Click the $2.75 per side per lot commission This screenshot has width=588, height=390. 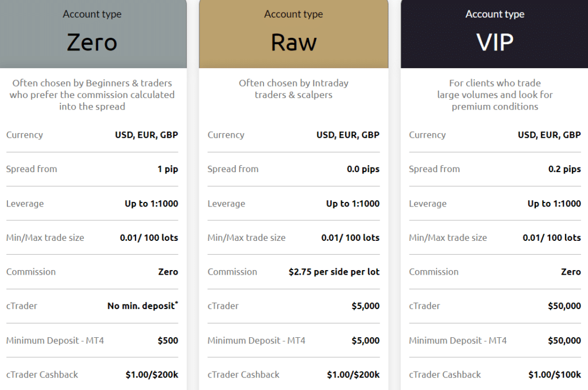[x=334, y=272]
